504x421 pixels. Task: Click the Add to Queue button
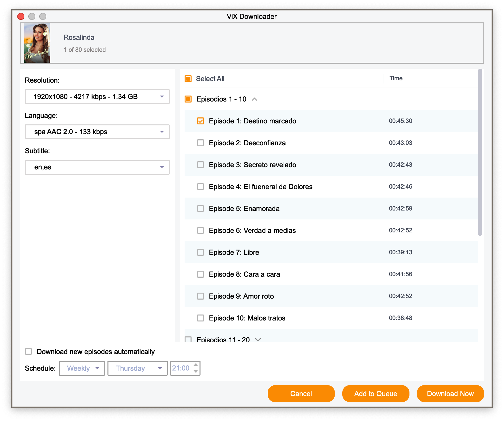click(375, 394)
